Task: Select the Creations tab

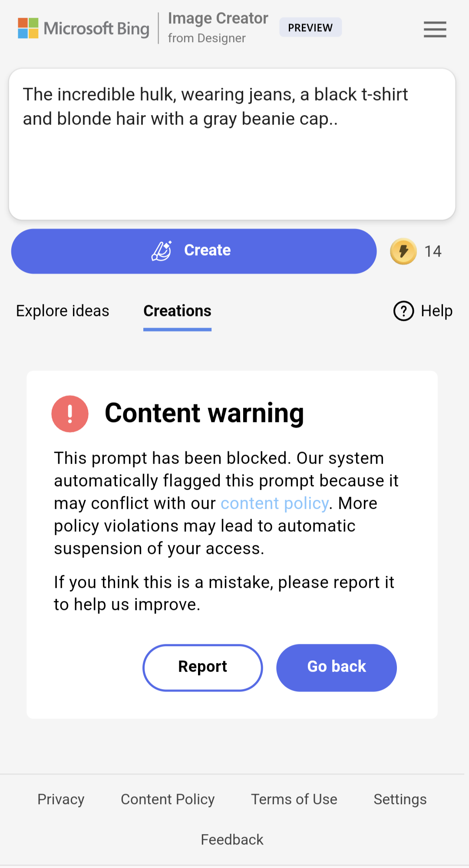Action: pos(177,311)
